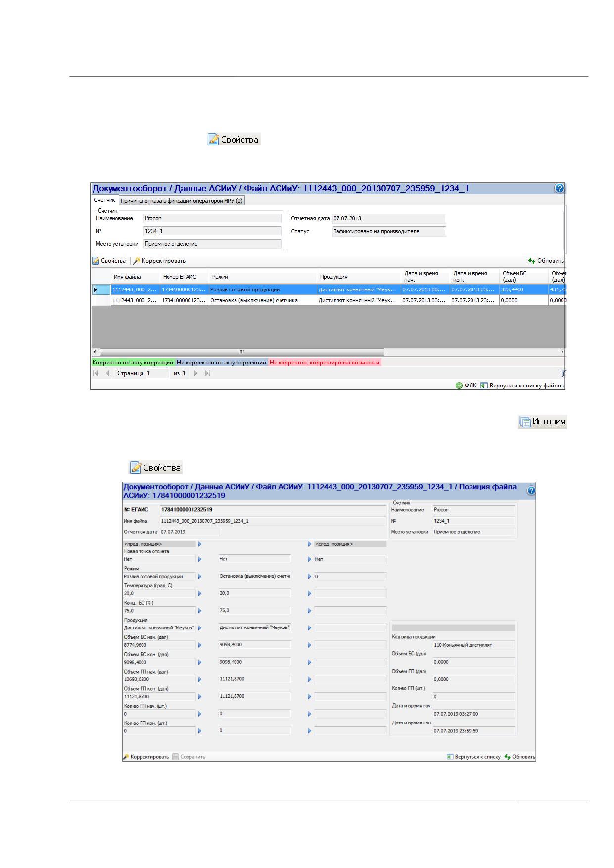Click Корректировать next to the Свойства toolbar button
614x868 pixels.
[x=159, y=261]
